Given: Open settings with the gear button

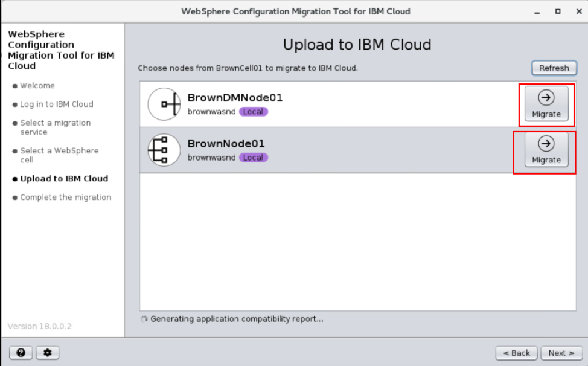Looking at the screenshot, I should [47, 353].
